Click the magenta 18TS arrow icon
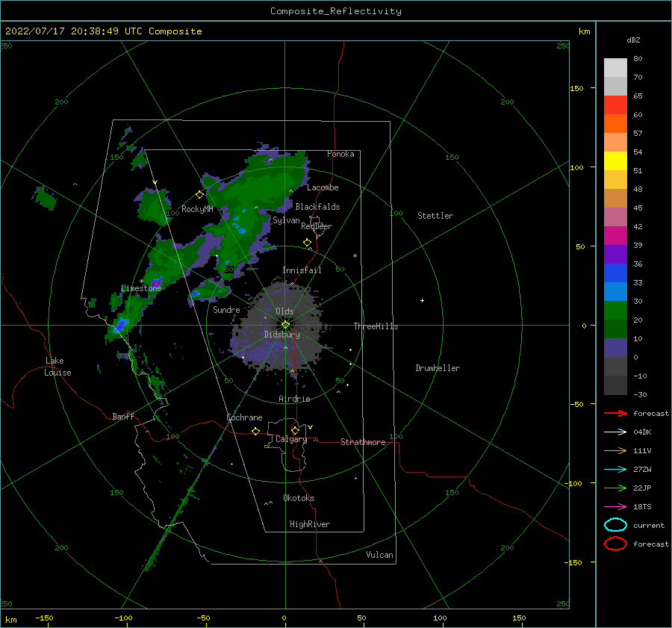This screenshot has height=628, width=672. coord(615,507)
